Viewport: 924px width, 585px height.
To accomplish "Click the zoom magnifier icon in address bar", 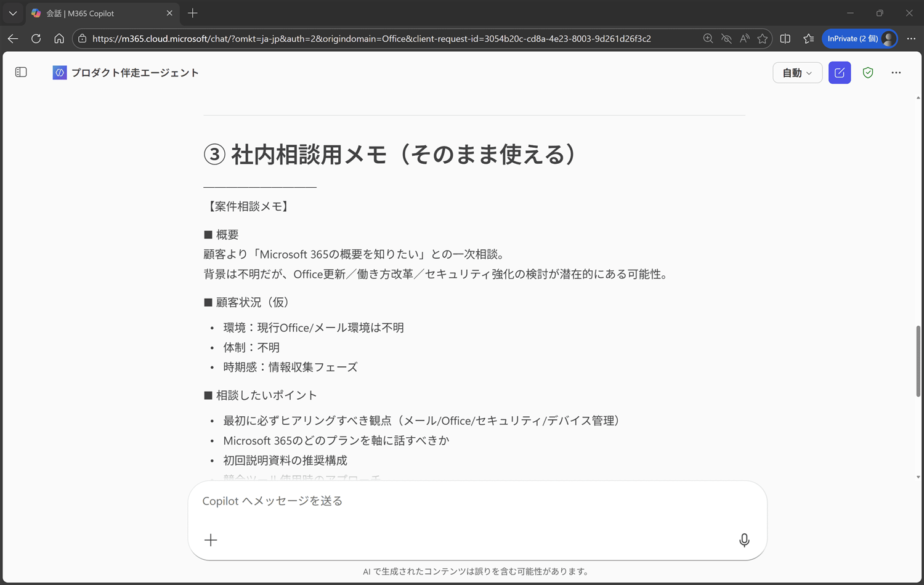I will click(x=708, y=38).
